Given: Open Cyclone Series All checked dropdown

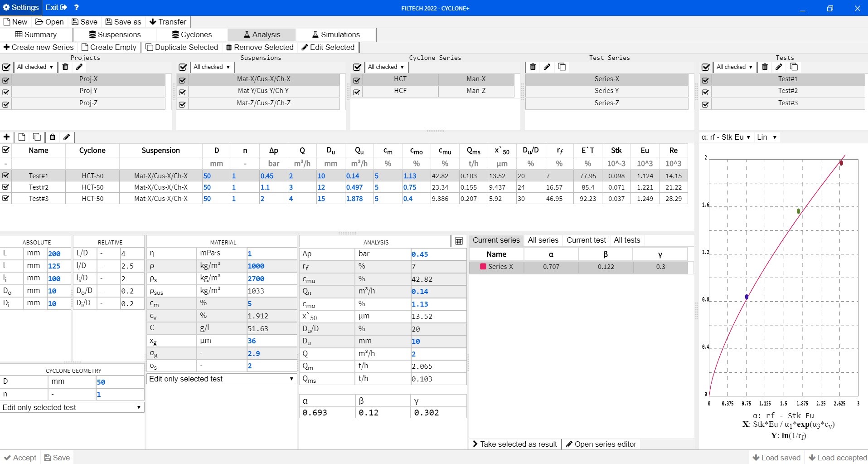Looking at the screenshot, I should coord(386,67).
